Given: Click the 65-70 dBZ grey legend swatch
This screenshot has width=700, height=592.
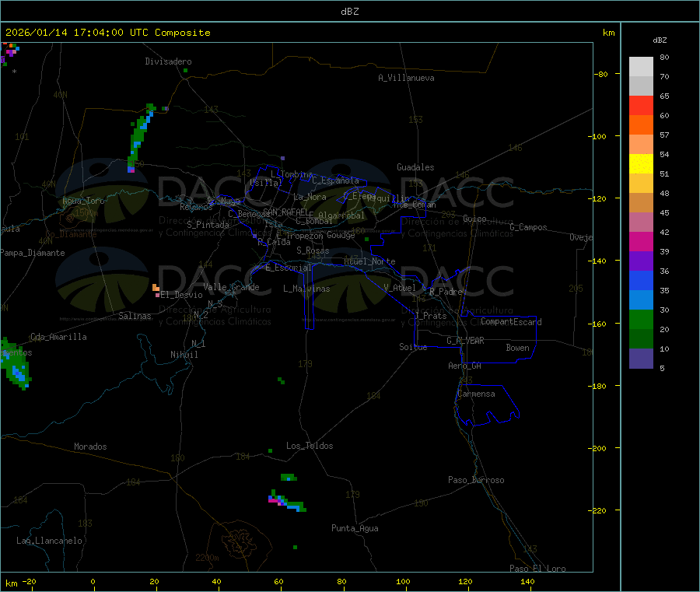Looking at the screenshot, I should pyautogui.click(x=641, y=86).
